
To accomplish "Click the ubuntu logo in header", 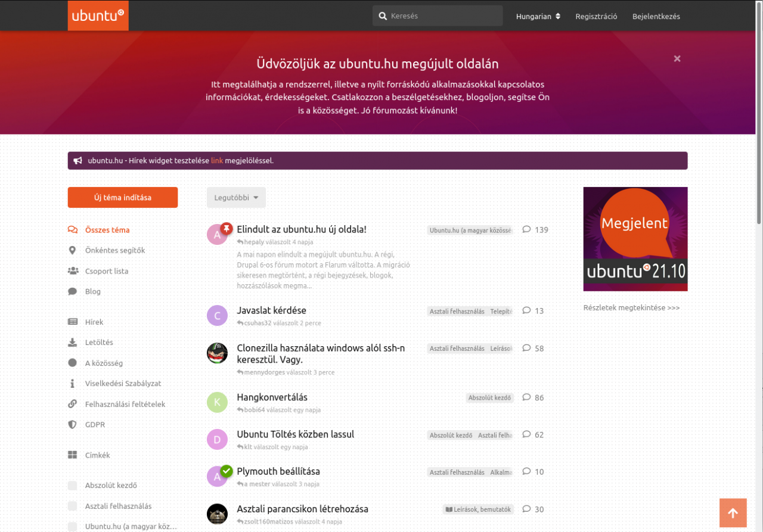I will click(x=98, y=15).
